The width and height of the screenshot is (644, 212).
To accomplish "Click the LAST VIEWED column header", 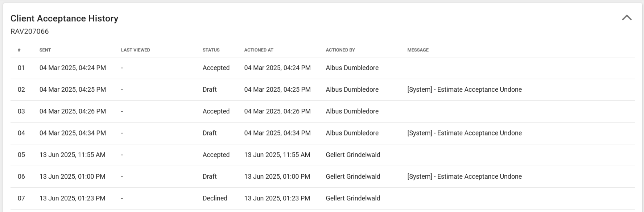I will [x=135, y=50].
